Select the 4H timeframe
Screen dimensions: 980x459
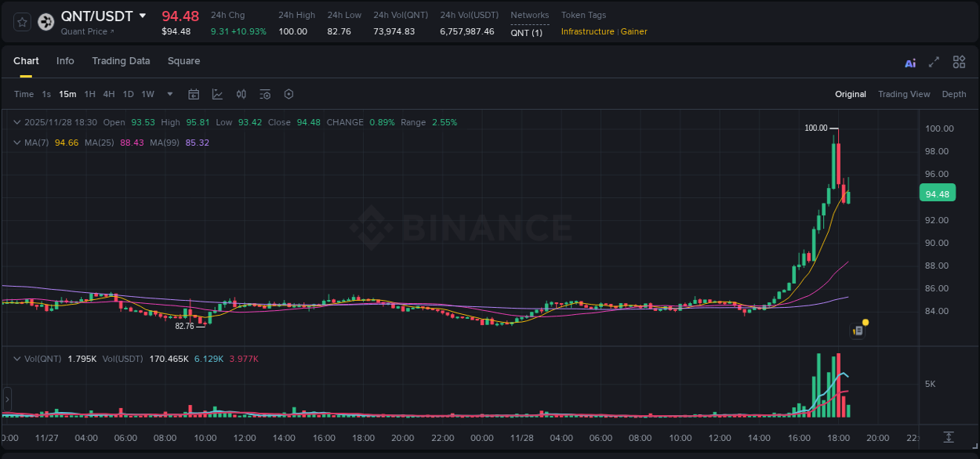[108, 94]
